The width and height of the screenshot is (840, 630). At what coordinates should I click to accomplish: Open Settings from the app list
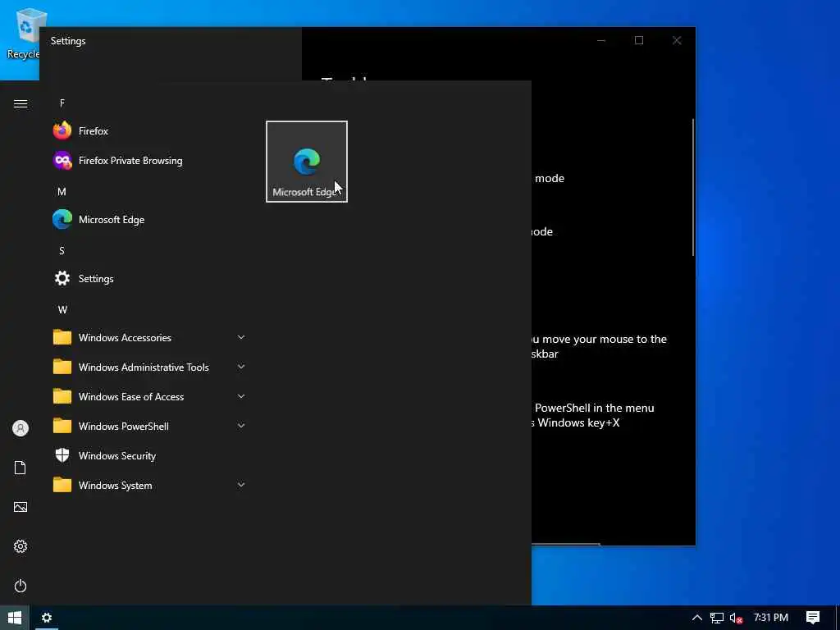148,279
